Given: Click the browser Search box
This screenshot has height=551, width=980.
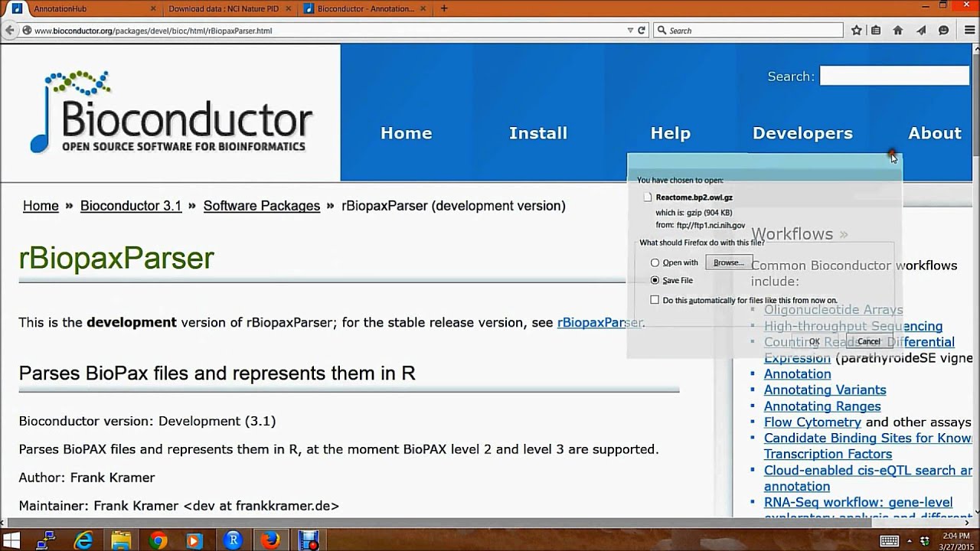Looking at the screenshot, I should click(748, 31).
